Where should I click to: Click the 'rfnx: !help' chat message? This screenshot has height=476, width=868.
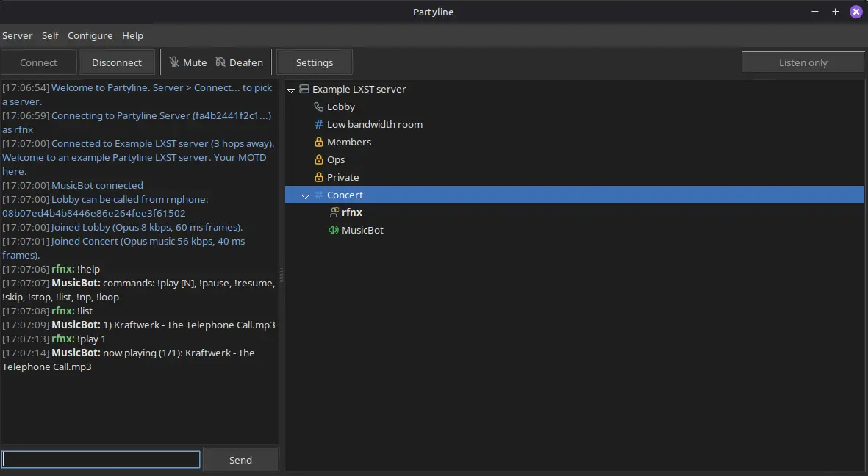[51, 269]
